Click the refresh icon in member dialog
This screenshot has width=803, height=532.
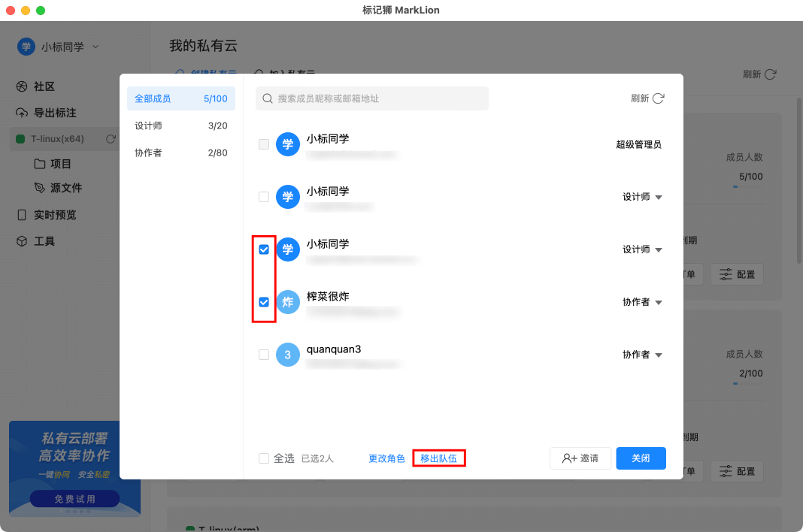tap(658, 98)
